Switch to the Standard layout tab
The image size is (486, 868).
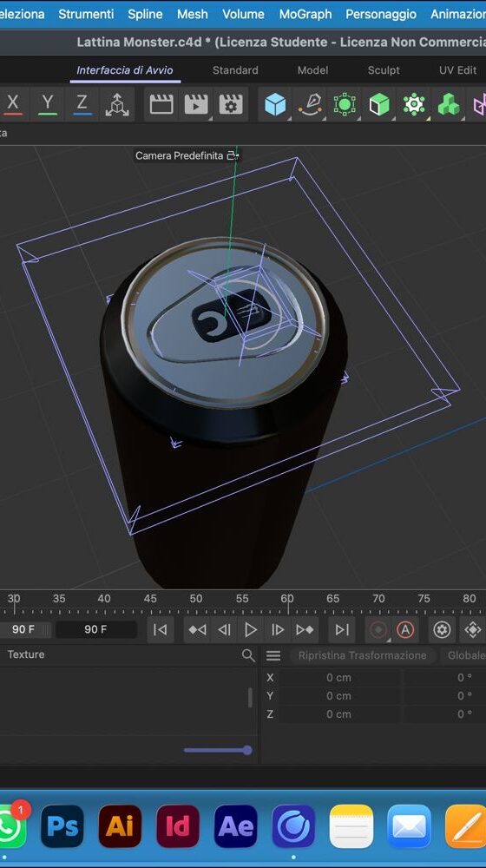235,70
